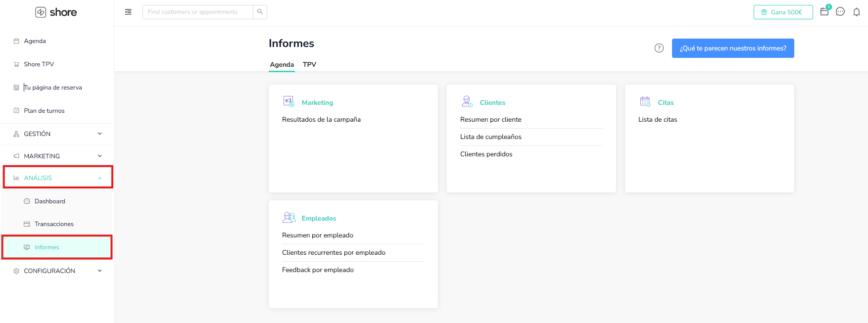Viewport: 868px width, 323px height.
Task: Expand the MARKETING sidebar section
Action: 57,156
